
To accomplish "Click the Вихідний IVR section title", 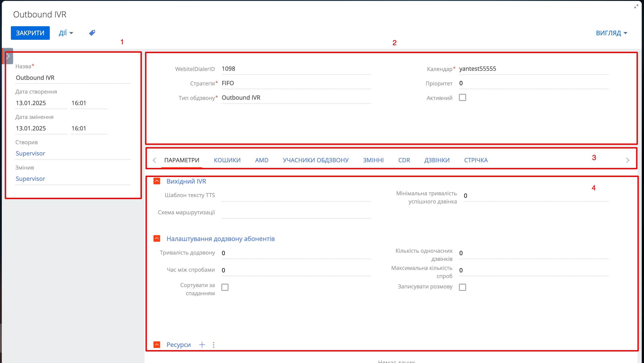I will (x=186, y=181).
